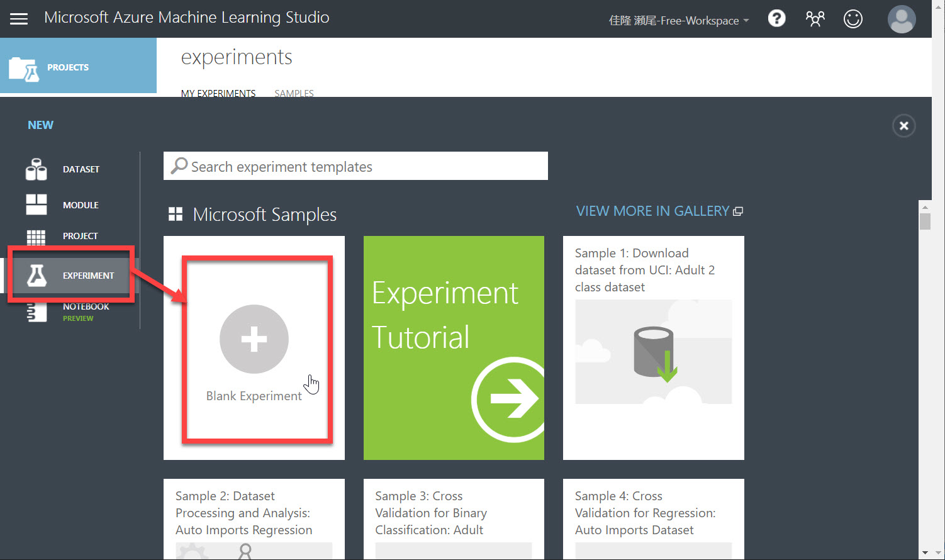Select the Project grid icon
This screenshot has height=560, width=945.
click(x=36, y=237)
